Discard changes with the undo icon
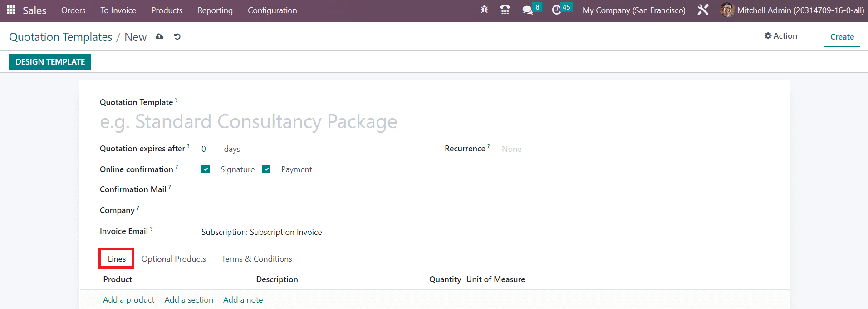 pos(177,37)
